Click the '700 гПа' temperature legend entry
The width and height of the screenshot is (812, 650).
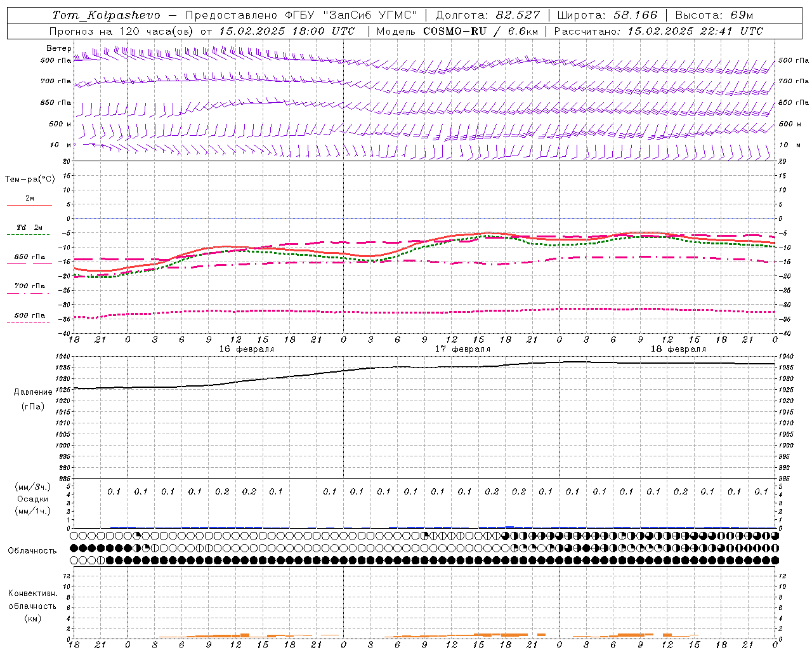click(x=30, y=286)
